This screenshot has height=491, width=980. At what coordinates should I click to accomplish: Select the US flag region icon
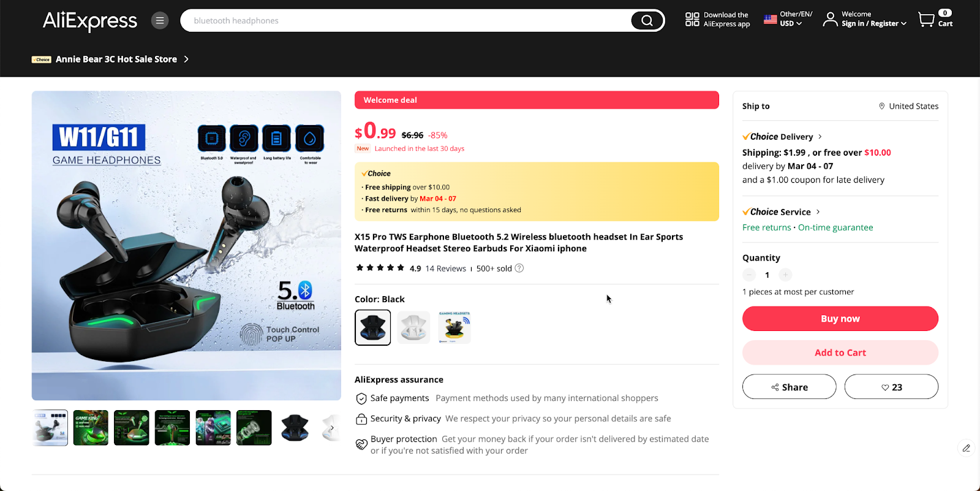tap(771, 20)
